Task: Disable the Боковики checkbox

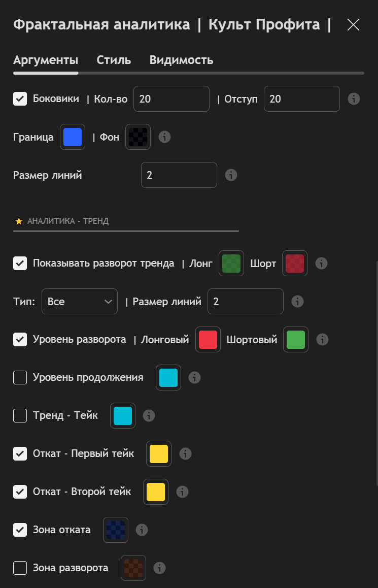Action: [x=20, y=99]
